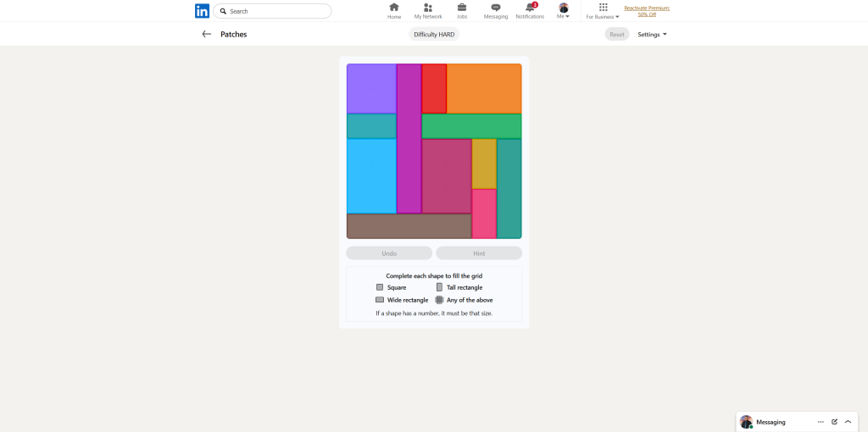
Task: Click the Search input field
Action: (x=272, y=11)
